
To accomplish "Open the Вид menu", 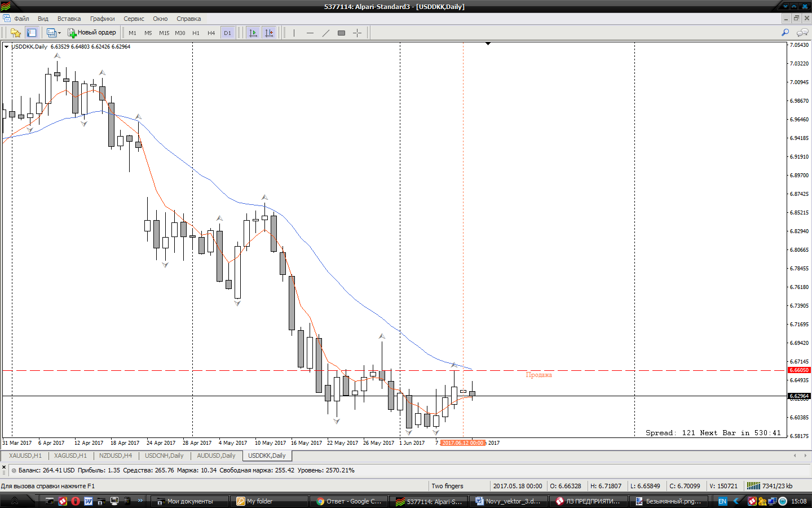I will (x=43, y=19).
